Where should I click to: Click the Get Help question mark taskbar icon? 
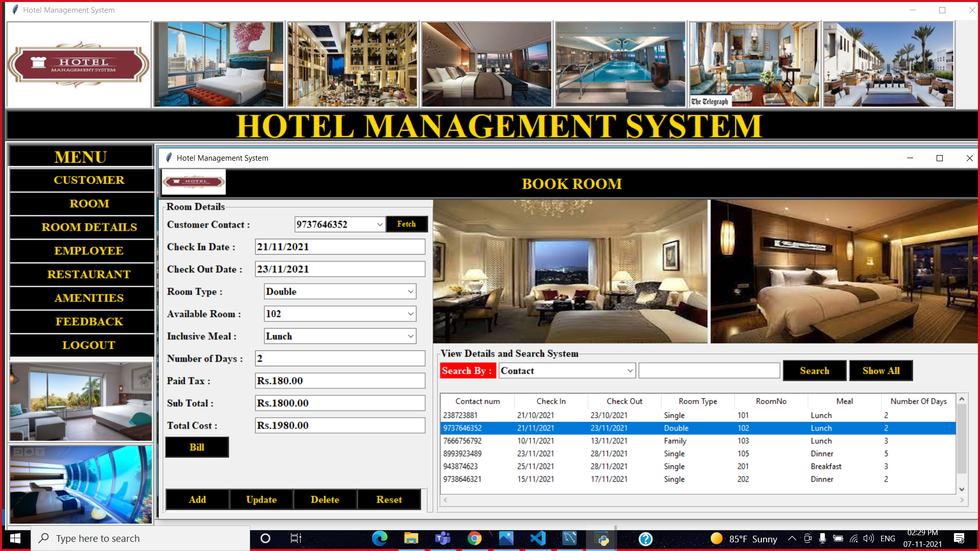[646, 538]
